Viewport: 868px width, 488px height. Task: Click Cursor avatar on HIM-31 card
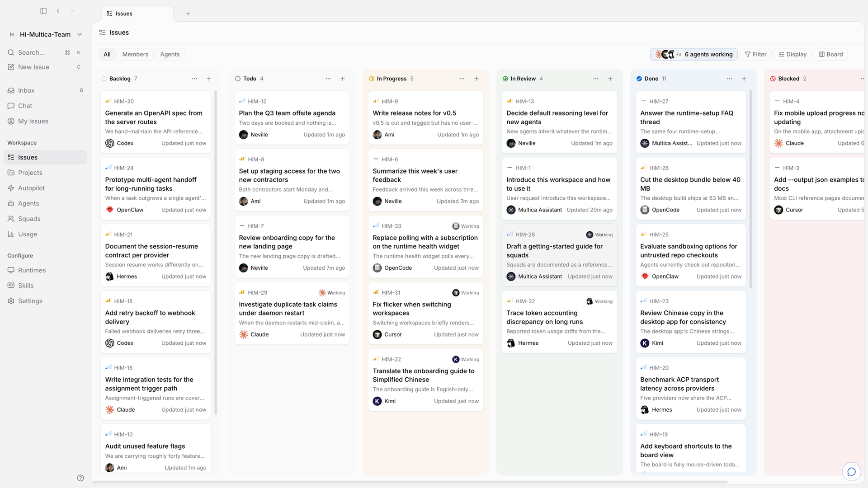(x=377, y=334)
